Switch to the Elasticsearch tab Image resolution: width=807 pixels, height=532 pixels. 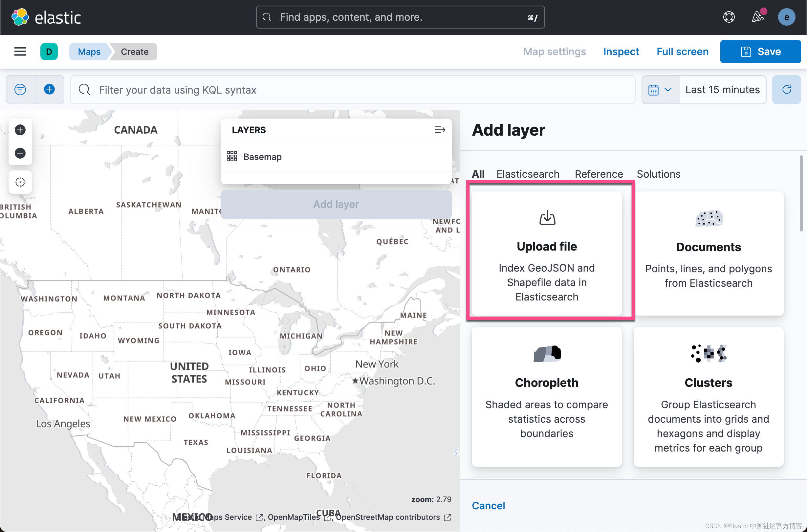click(528, 174)
